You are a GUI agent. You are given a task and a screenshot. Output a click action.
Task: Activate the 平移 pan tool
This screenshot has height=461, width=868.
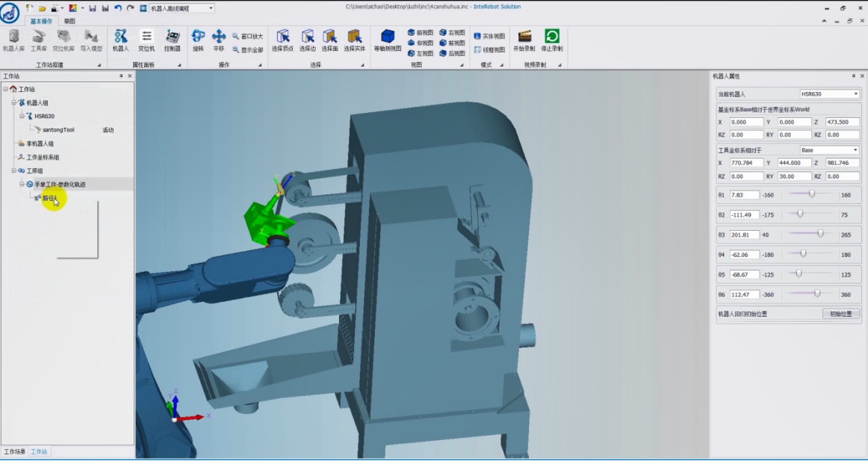coord(219,41)
